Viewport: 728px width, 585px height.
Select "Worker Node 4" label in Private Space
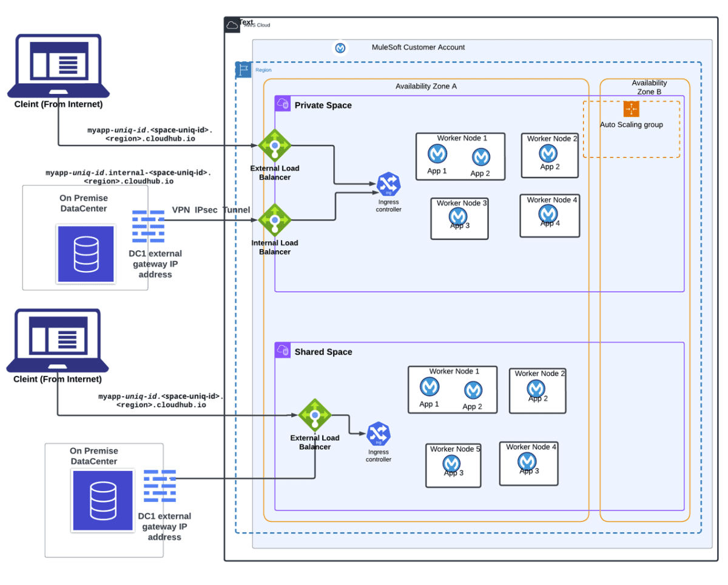pos(552,200)
